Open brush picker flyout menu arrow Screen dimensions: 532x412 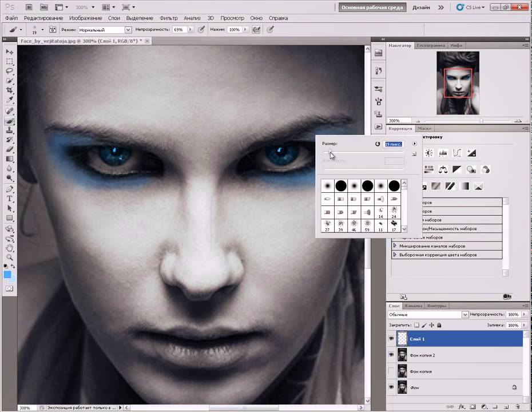tap(414, 144)
